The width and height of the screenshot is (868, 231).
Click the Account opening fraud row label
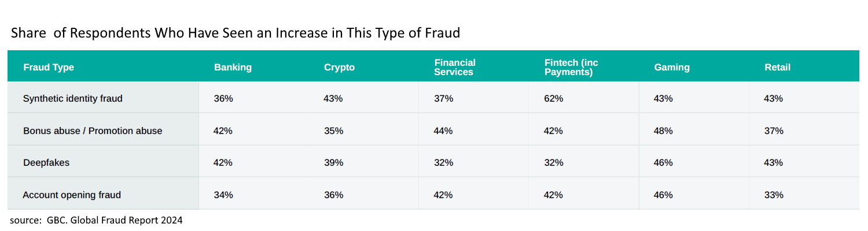point(72,195)
